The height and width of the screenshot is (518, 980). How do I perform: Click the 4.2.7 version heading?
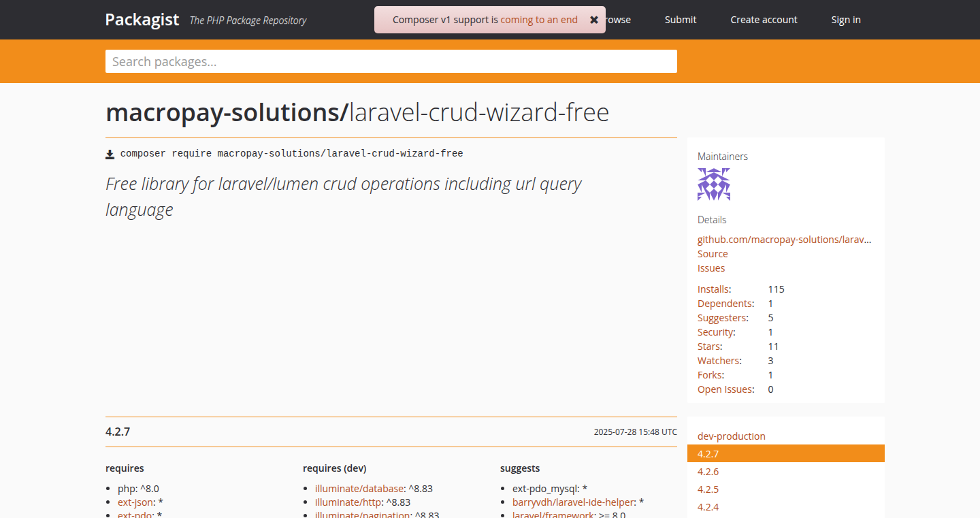[x=118, y=432]
